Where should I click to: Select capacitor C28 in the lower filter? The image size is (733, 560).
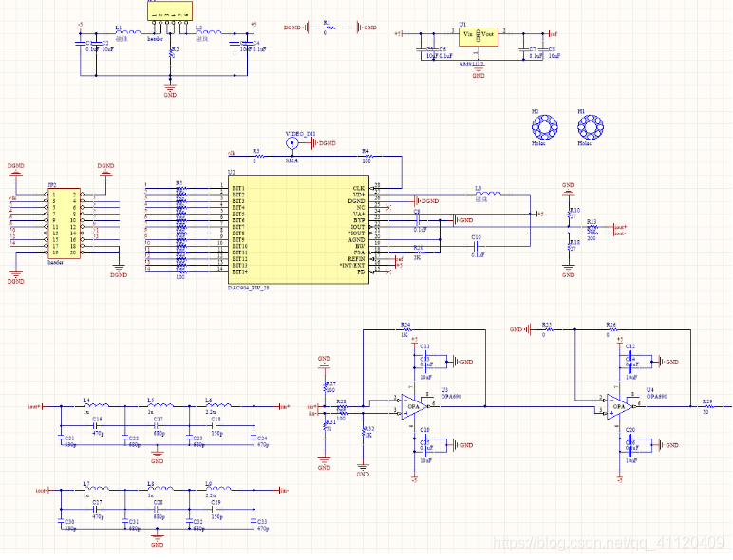tap(157, 509)
